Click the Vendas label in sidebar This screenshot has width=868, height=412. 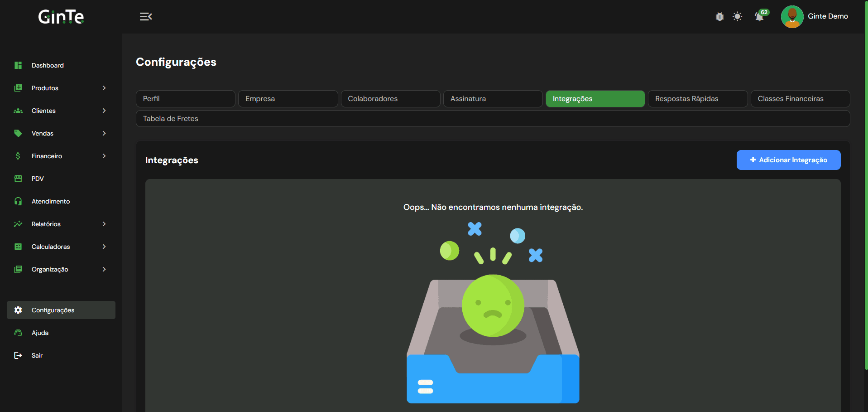[x=43, y=133]
